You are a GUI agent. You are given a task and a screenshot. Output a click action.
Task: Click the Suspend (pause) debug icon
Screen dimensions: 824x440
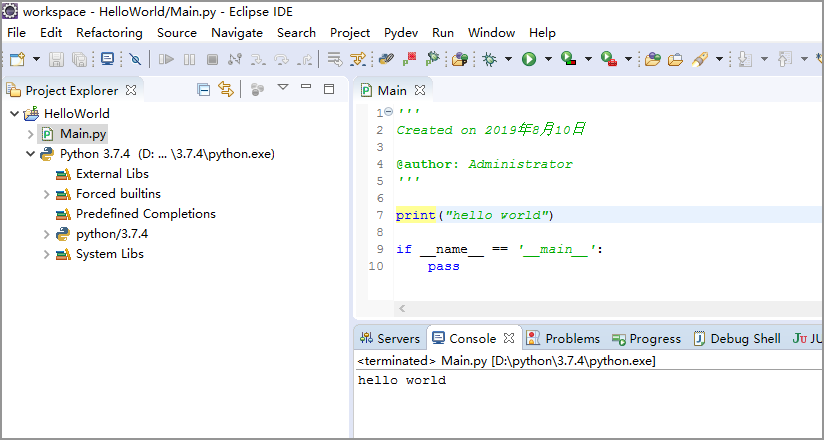tap(190, 59)
